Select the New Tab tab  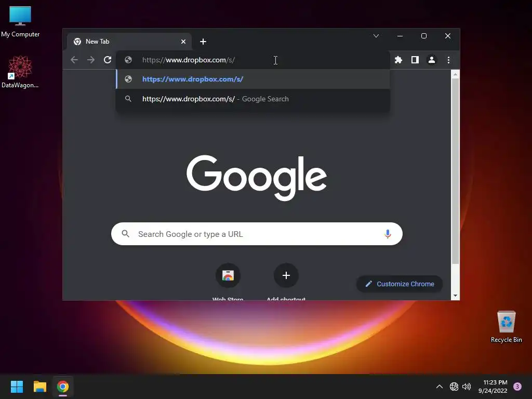129,42
